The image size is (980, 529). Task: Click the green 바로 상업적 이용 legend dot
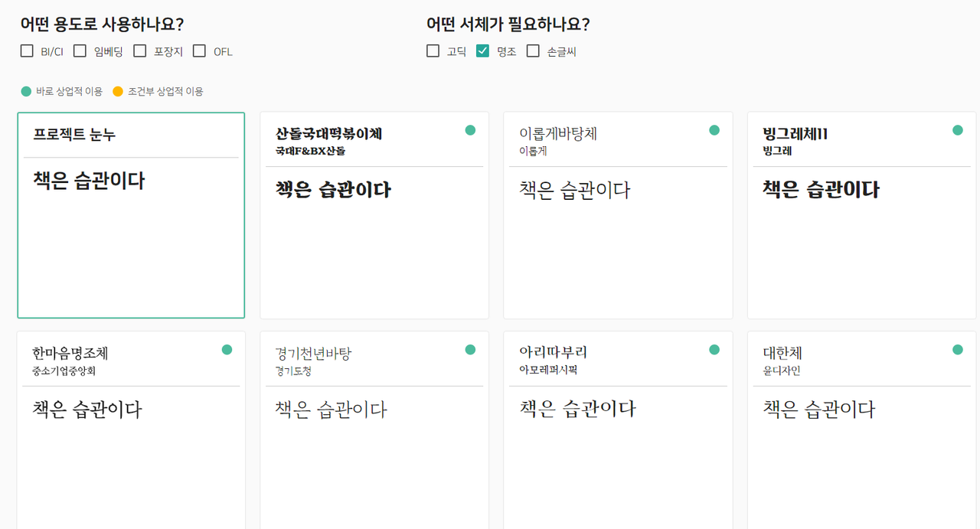tap(26, 92)
